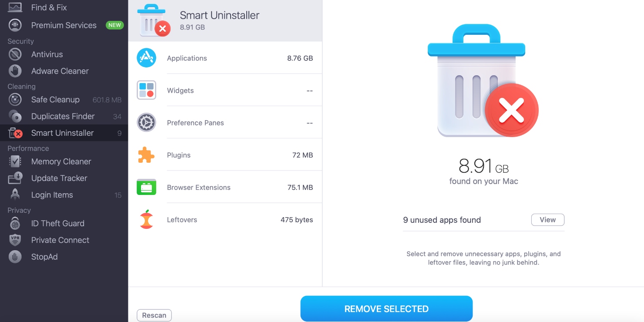Open ID Theft Guard fingerprint icon
This screenshot has width=644, height=322.
[15, 223]
